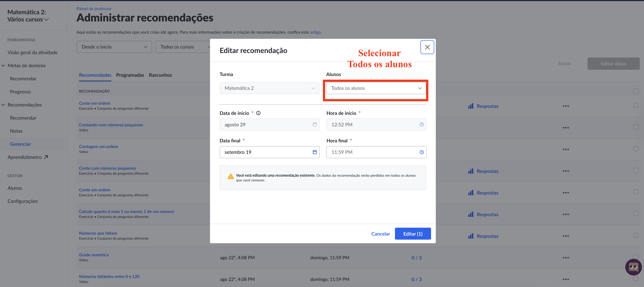Image resolution: width=644 pixels, height=287 pixels.
Task: Click clock icon in Hora de início field
Action: click(422, 124)
